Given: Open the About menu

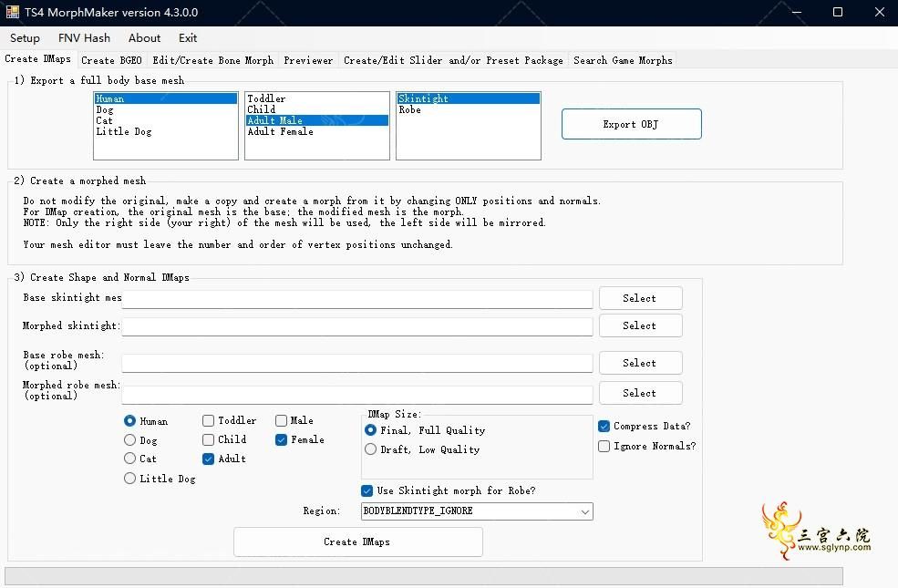Looking at the screenshot, I should coord(144,38).
